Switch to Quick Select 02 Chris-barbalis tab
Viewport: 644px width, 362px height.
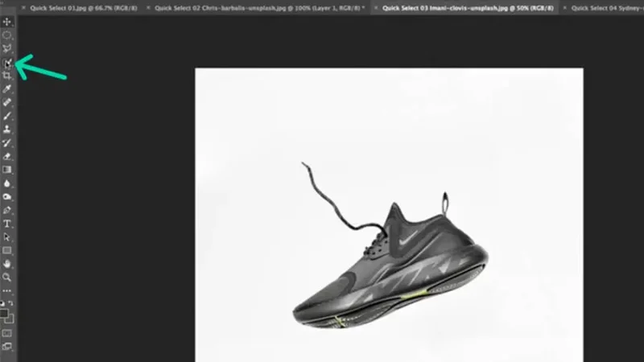(259, 8)
